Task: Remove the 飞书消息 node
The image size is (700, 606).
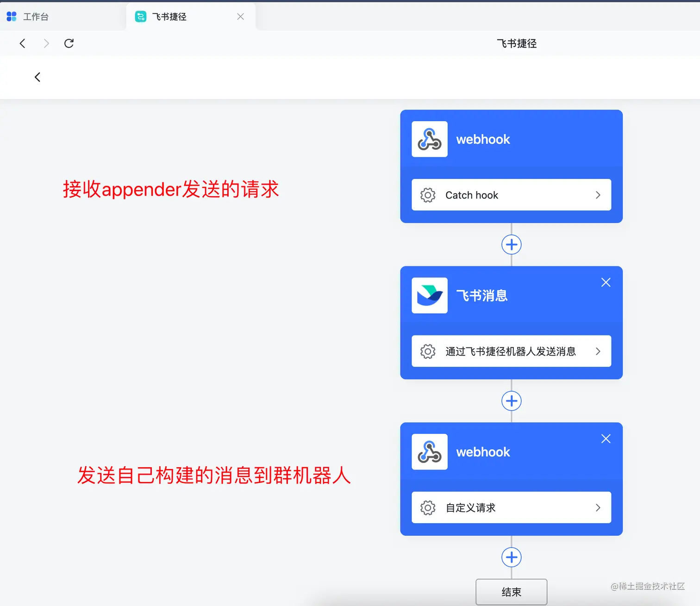Action: [x=606, y=282]
